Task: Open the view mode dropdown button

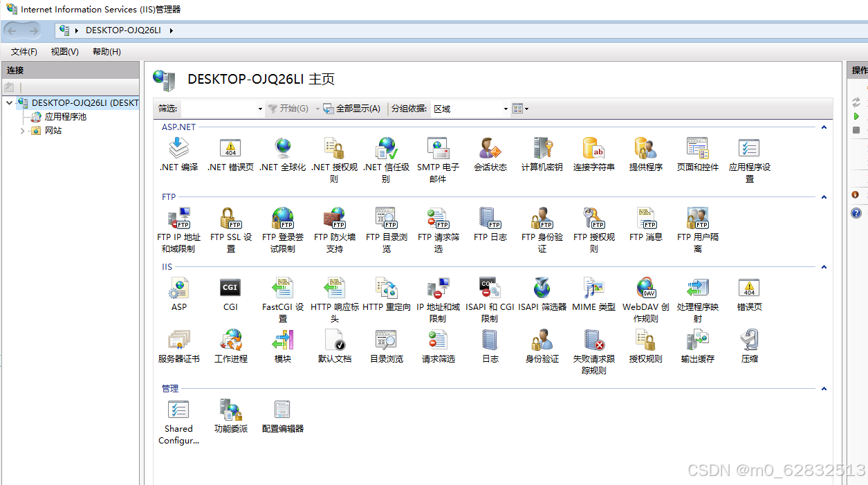Action: coord(521,109)
